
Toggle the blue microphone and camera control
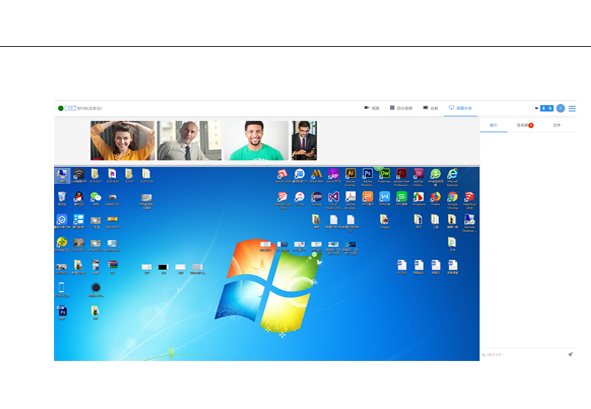coord(547,108)
